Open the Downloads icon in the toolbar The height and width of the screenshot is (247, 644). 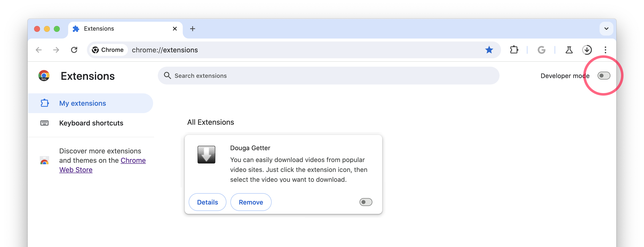587,50
